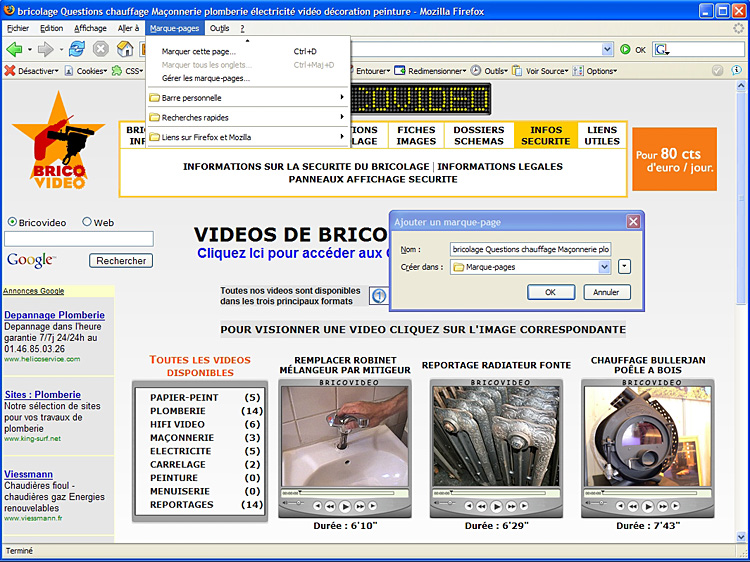Click the CSS toolbar icon

click(117, 71)
